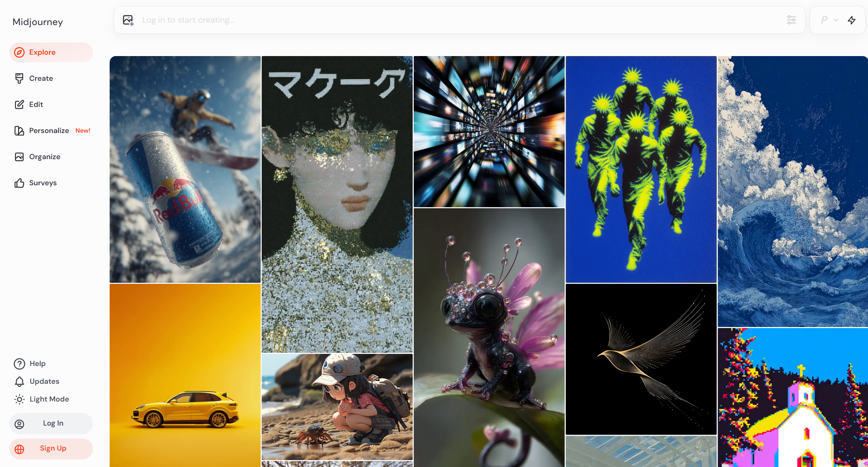868x467 pixels.
Task: Open the blue ocean wave illustration
Action: (793, 192)
